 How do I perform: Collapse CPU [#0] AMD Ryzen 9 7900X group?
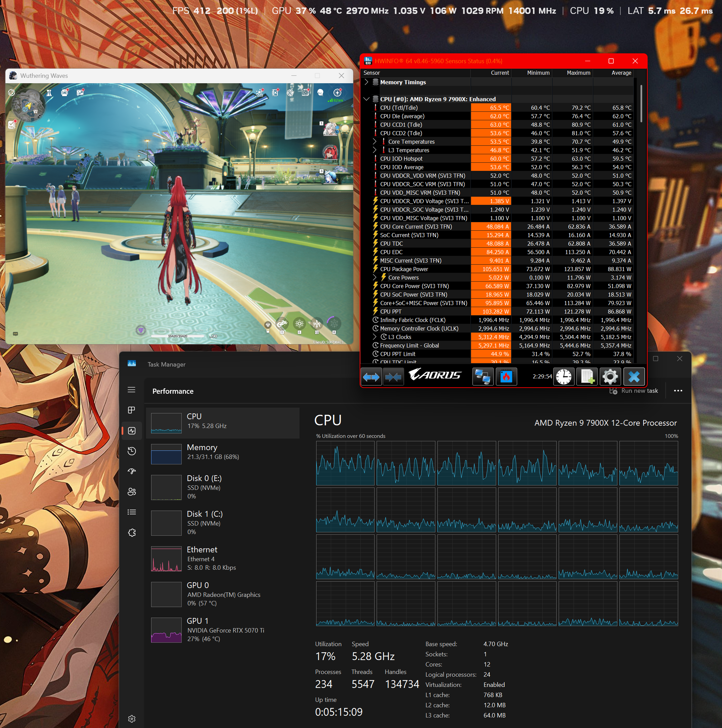pos(366,99)
